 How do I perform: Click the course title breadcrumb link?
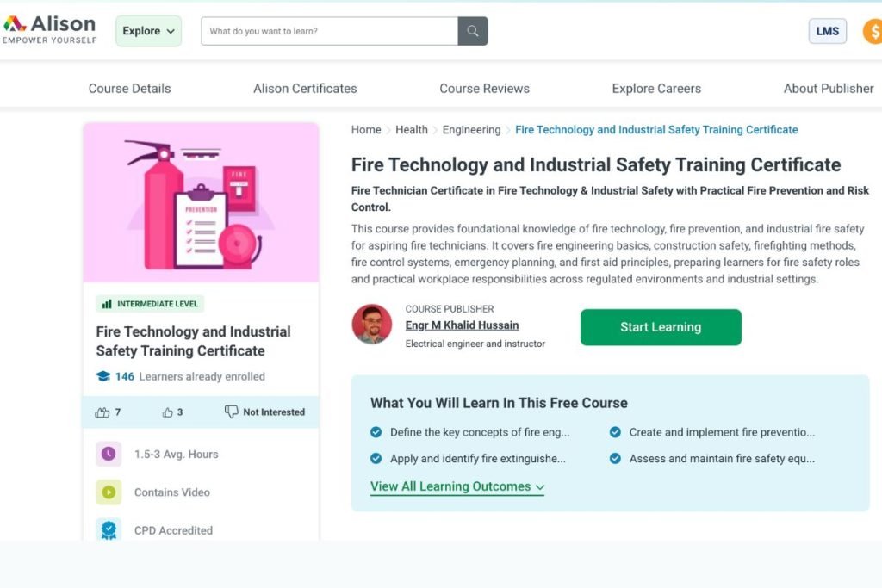point(656,129)
